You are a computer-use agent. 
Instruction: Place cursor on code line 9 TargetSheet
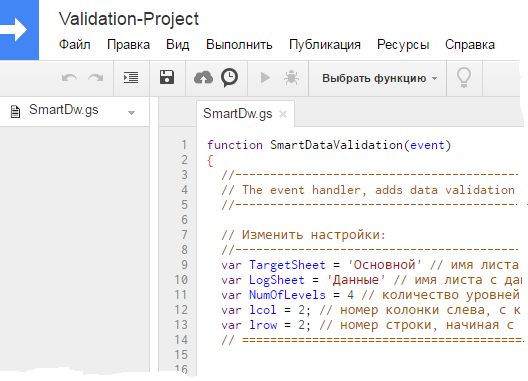[287, 265]
